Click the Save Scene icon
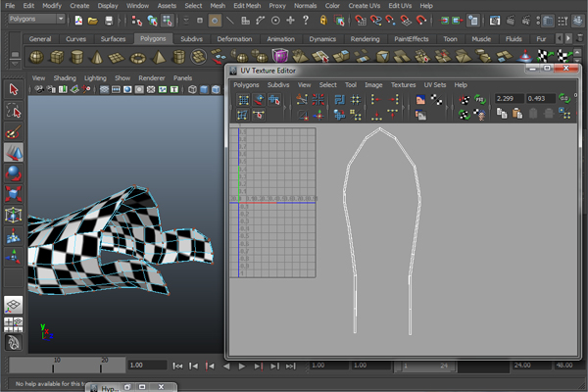 click(x=109, y=21)
